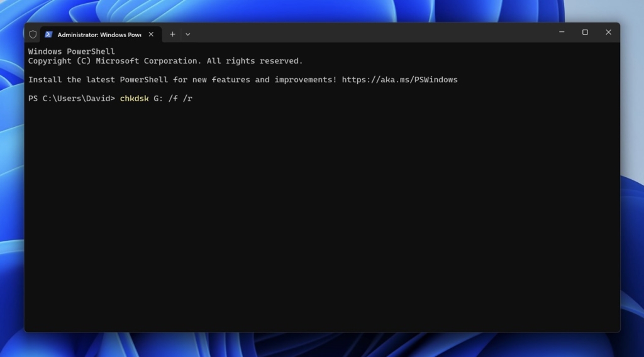This screenshot has height=357, width=644.
Task: Open the aka.ms/PSWindows link
Action: [x=399, y=80]
